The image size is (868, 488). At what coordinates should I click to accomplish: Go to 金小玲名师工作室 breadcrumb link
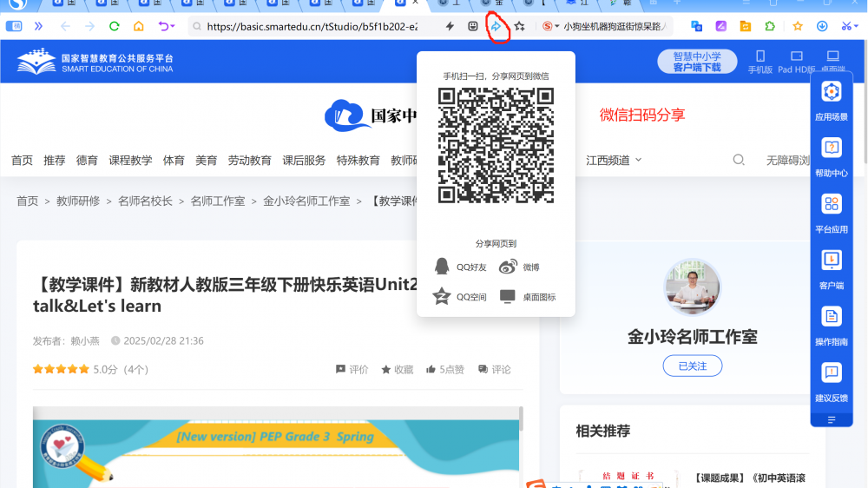[306, 201]
